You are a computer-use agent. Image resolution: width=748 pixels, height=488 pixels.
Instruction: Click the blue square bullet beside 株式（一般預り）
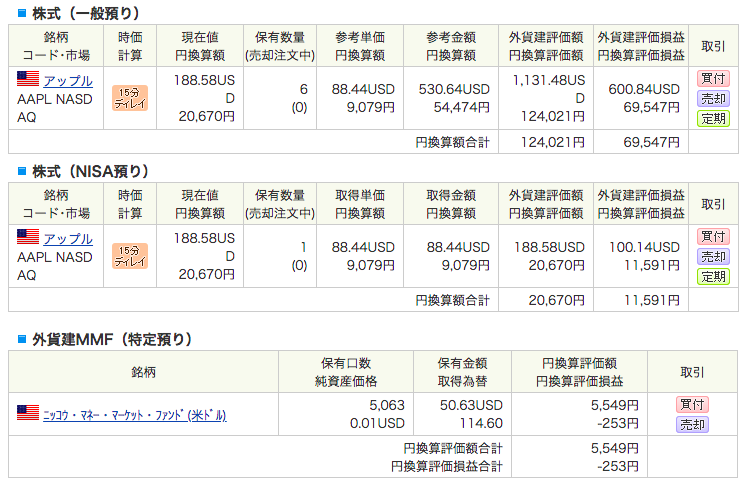point(21,13)
